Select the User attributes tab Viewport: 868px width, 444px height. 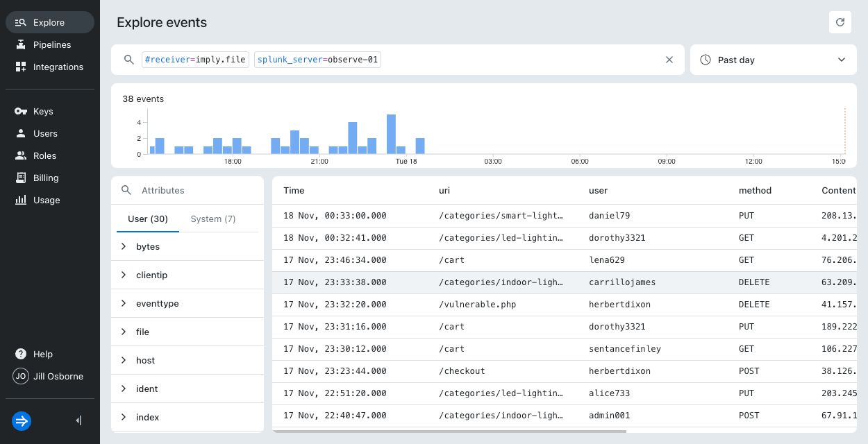[147, 219]
